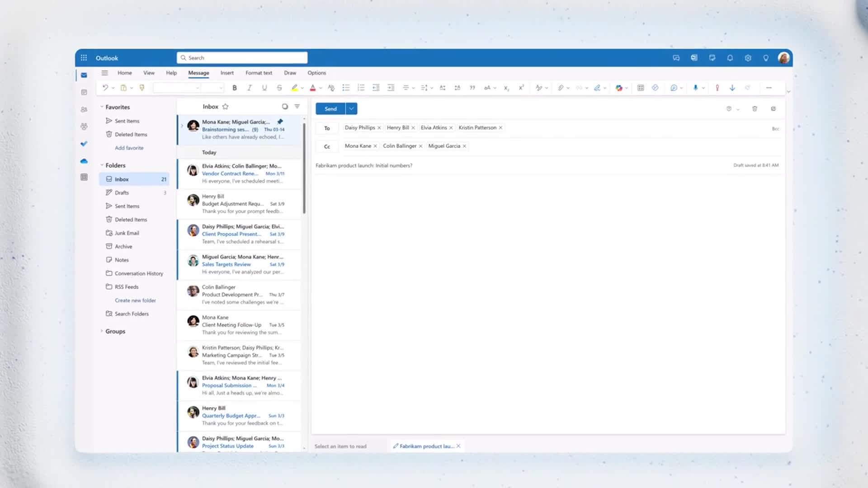Expand the Groups section
Image resolution: width=868 pixels, height=488 pixels.
(x=102, y=331)
